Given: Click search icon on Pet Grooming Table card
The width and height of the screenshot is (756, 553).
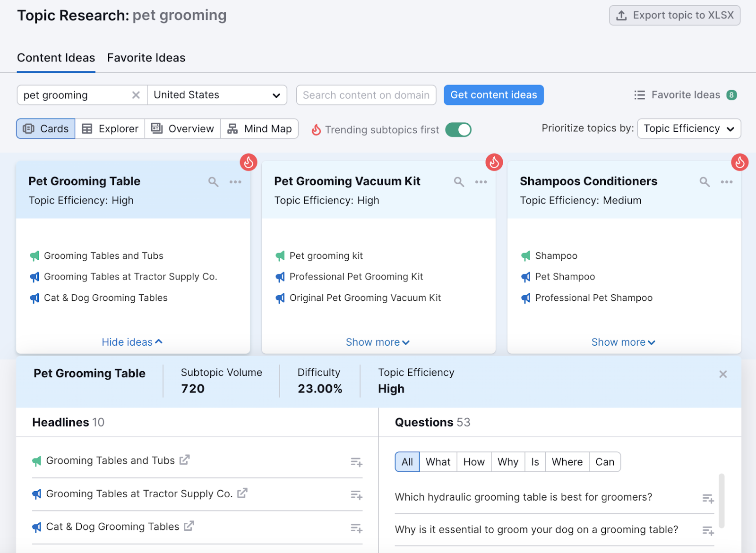Looking at the screenshot, I should (x=213, y=182).
